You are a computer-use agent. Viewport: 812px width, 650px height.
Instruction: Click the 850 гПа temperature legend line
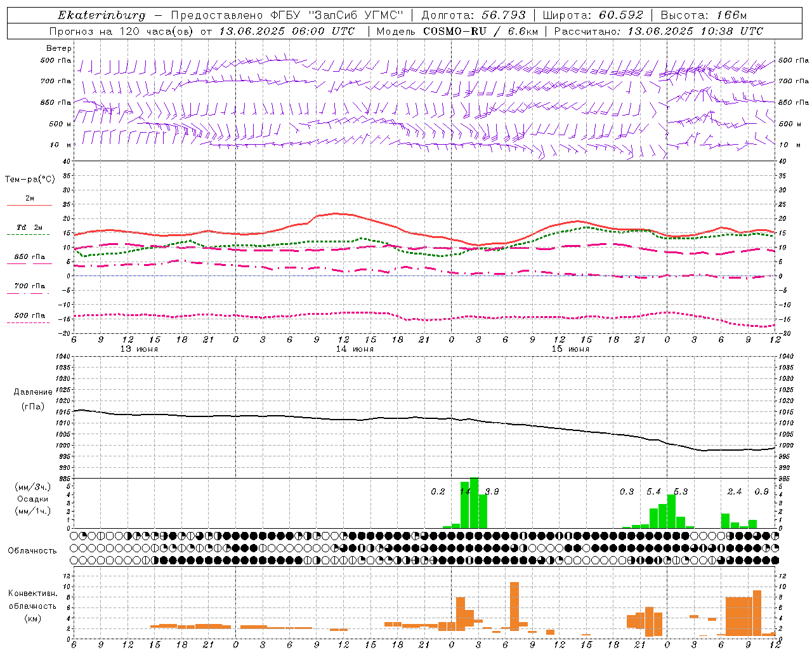tap(29, 263)
